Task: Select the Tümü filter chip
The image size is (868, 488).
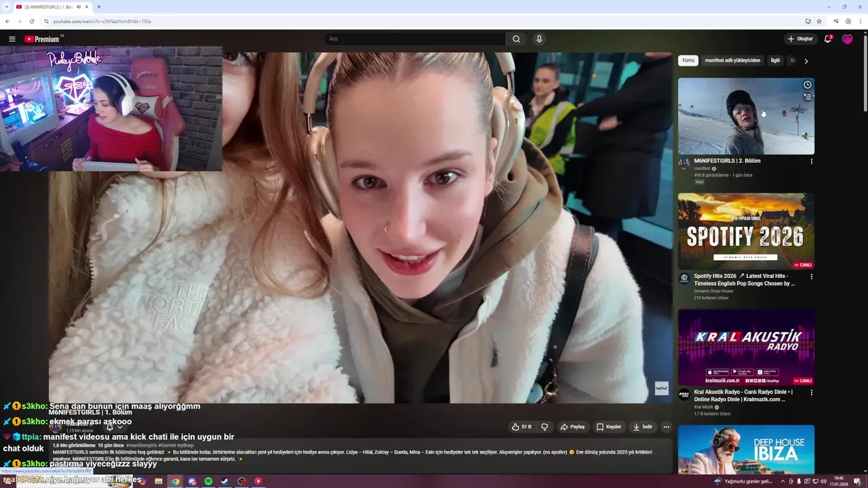Action: (x=688, y=60)
